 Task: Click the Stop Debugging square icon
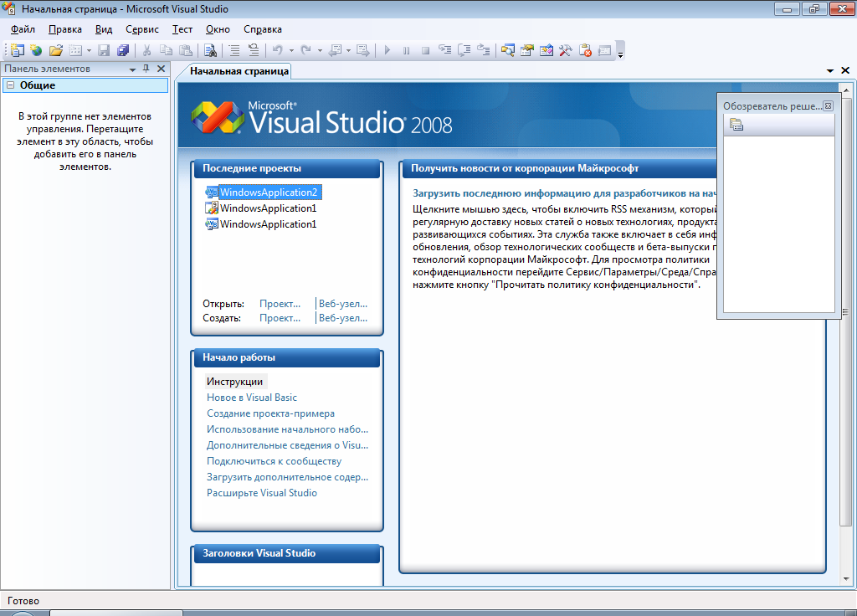click(425, 50)
